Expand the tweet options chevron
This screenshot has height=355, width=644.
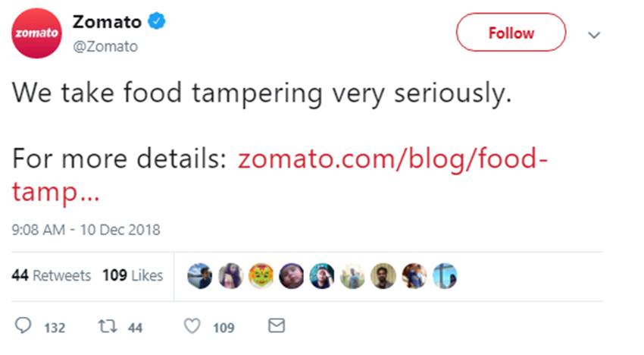click(x=595, y=35)
